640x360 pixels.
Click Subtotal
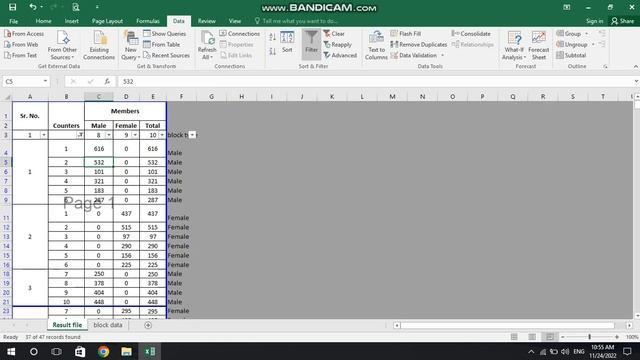(571, 55)
